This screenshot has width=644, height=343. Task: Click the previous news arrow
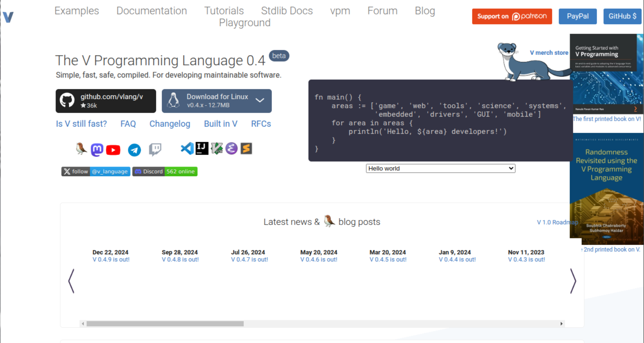71,281
